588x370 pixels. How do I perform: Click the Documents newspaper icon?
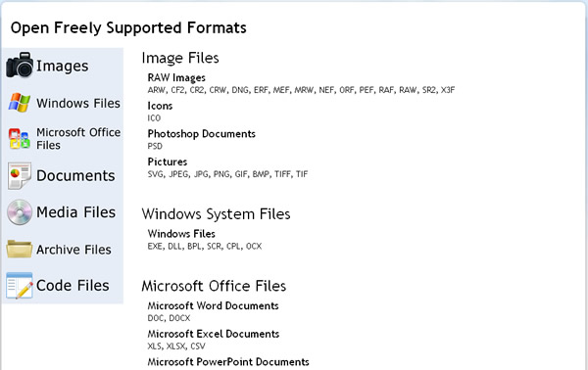tap(20, 175)
